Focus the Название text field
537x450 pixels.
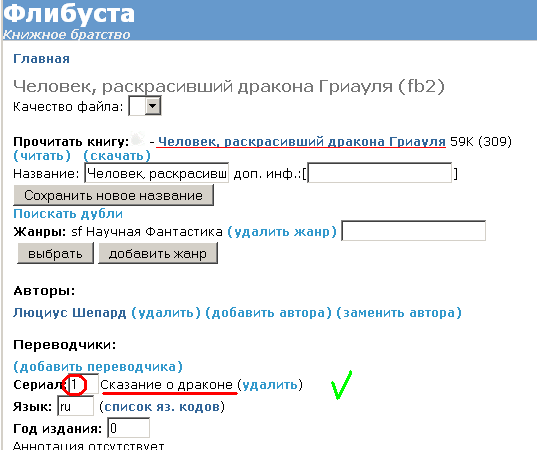[x=157, y=173]
